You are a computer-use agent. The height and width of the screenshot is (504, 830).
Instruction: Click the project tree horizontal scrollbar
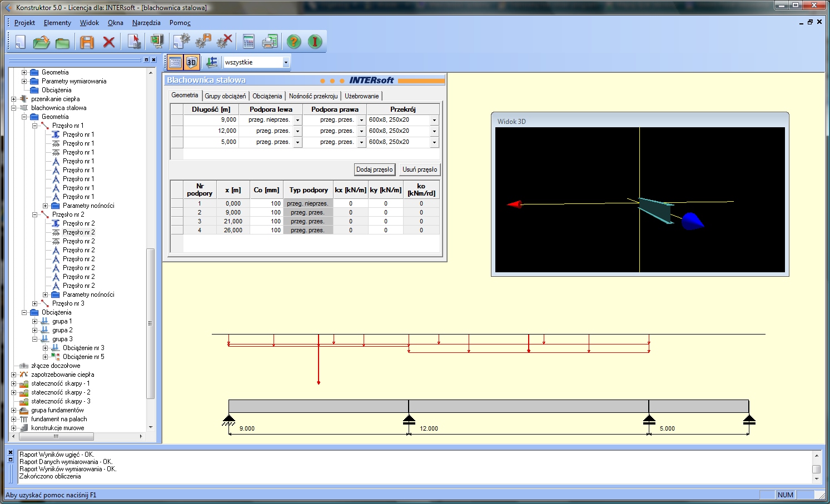[x=56, y=436]
